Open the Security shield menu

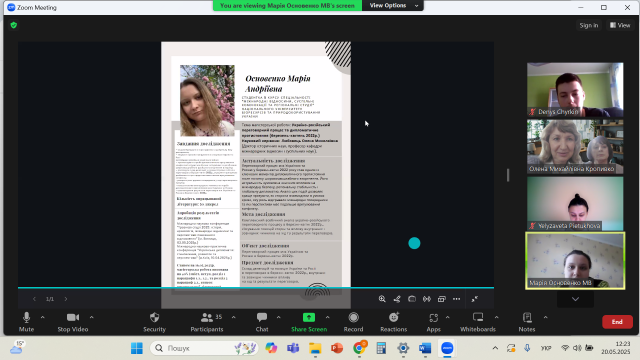coord(154,322)
